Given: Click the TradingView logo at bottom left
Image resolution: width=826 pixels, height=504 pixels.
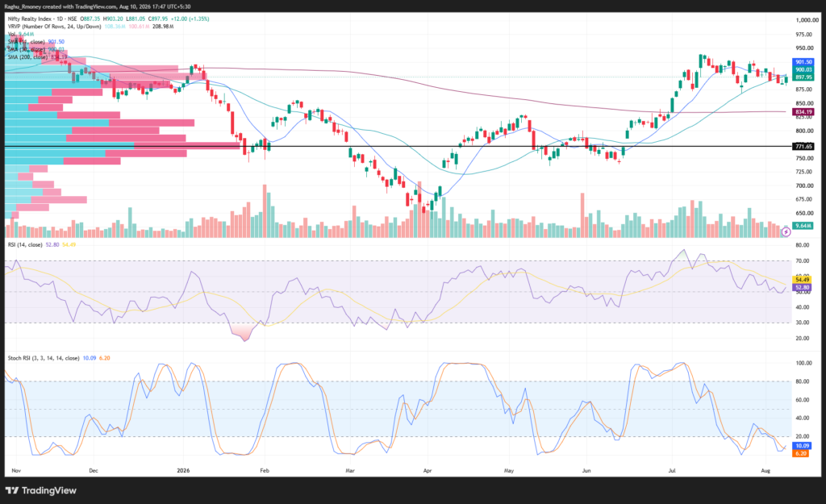Looking at the screenshot, I should pyautogui.click(x=41, y=490).
